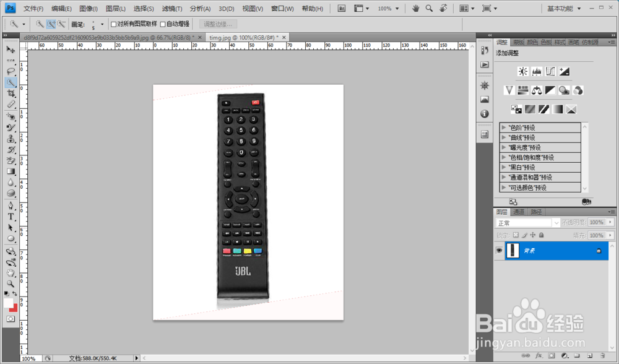Expand the "黑白"预设 list

tap(504, 167)
